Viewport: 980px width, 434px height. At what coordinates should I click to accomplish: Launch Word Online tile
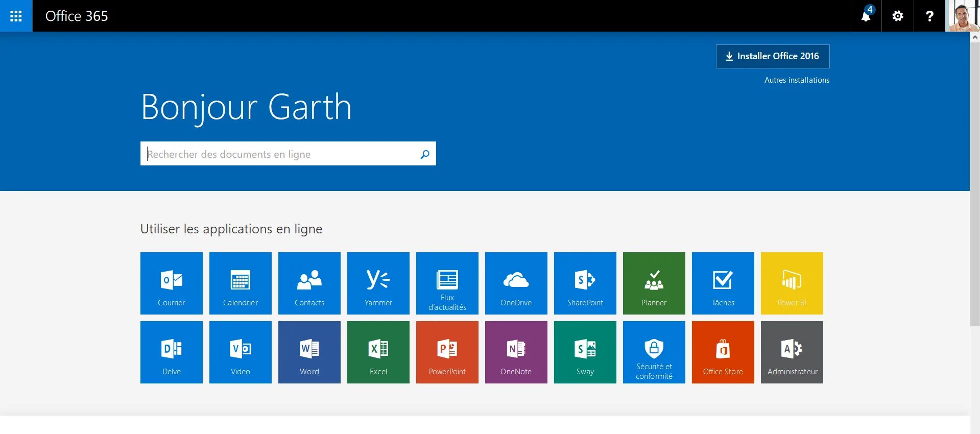pos(309,352)
